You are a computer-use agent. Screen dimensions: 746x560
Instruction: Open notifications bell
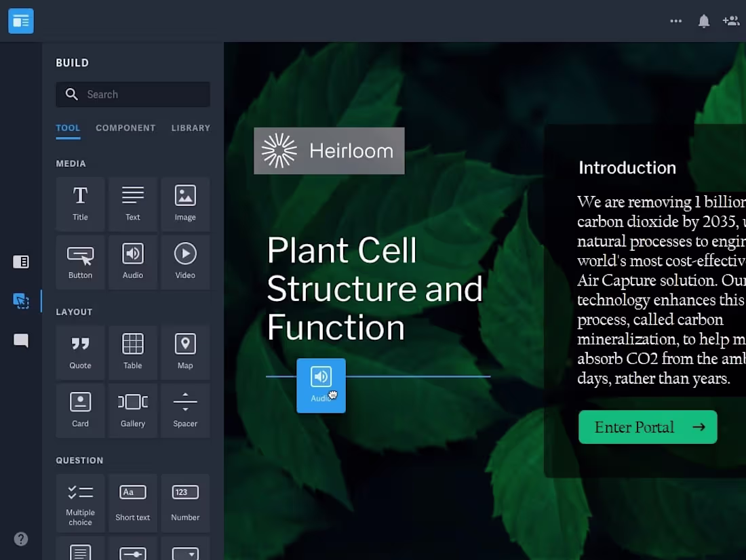[x=703, y=21]
